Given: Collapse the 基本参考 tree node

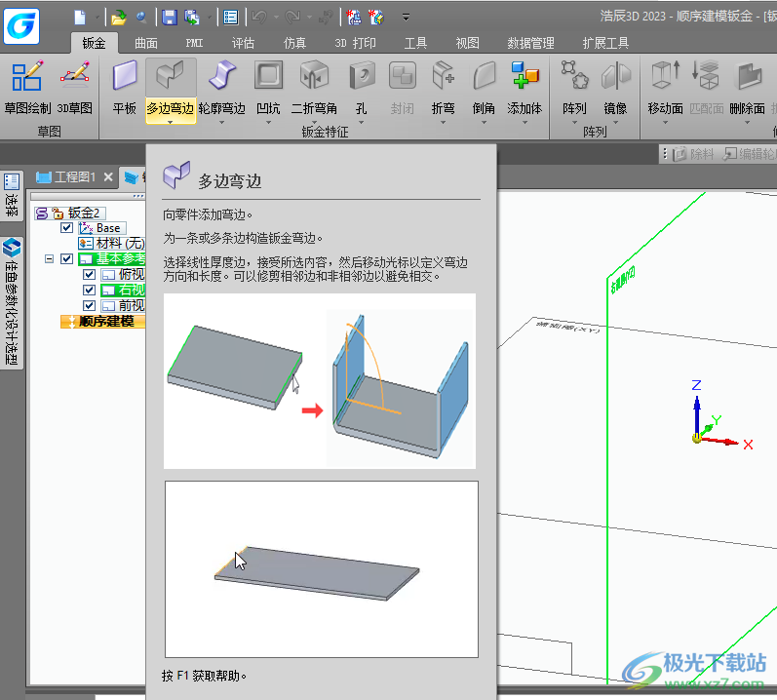Looking at the screenshot, I should coord(49,258).
